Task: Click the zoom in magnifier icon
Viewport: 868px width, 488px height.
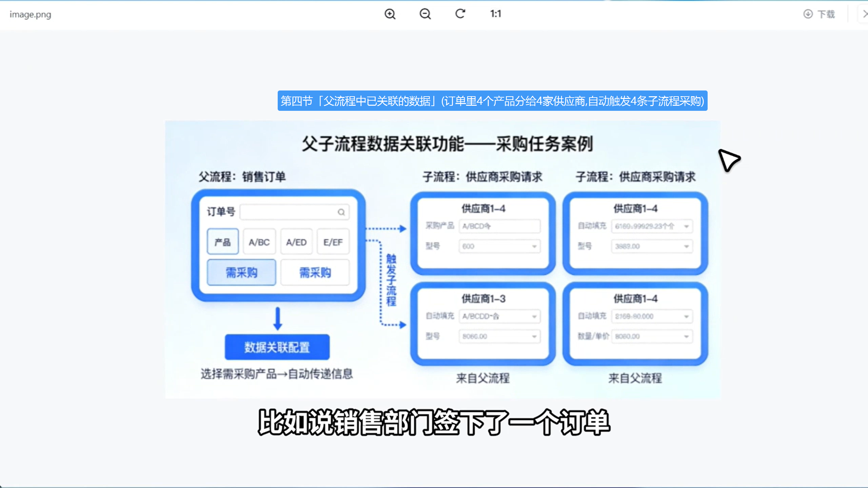Action: tap(390, 14)
